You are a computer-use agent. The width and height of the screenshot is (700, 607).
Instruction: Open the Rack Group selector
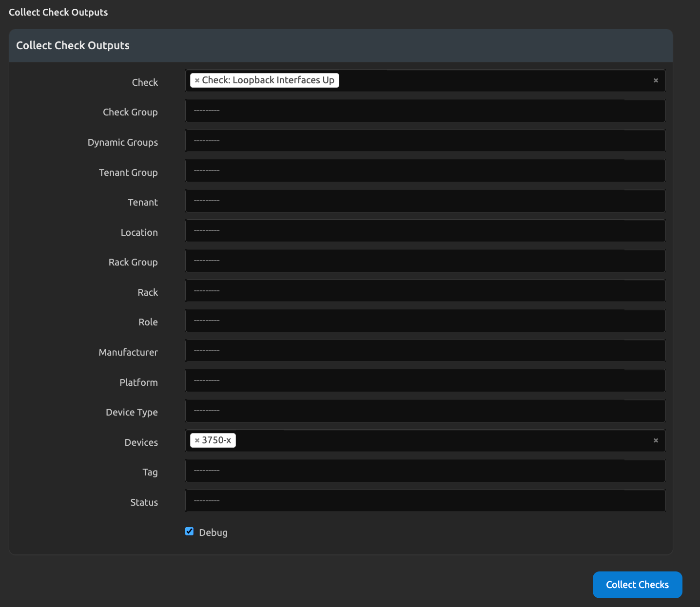click(x=425, y=261)
